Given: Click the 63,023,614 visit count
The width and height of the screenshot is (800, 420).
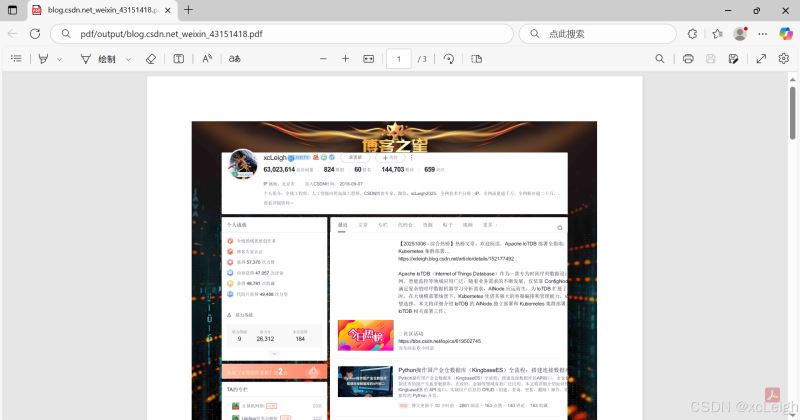Looking at the screenshot, I should click(279, 169).
